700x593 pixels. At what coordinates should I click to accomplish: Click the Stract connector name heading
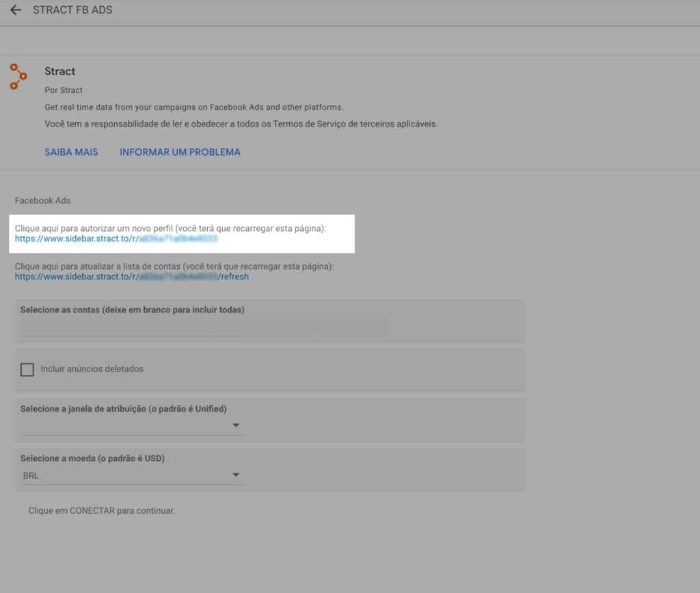pos(60,72)
